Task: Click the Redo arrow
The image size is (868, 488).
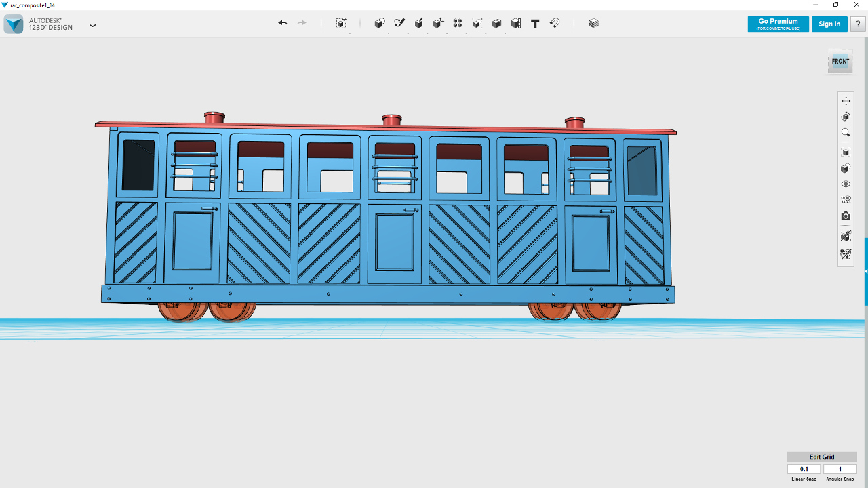Action: click(x=302, y=23)
